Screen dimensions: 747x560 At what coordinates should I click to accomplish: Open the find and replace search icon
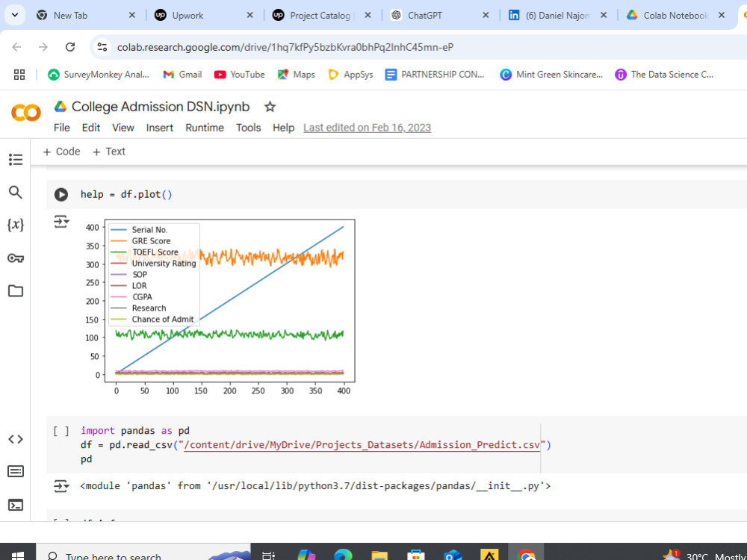[16, 193]
